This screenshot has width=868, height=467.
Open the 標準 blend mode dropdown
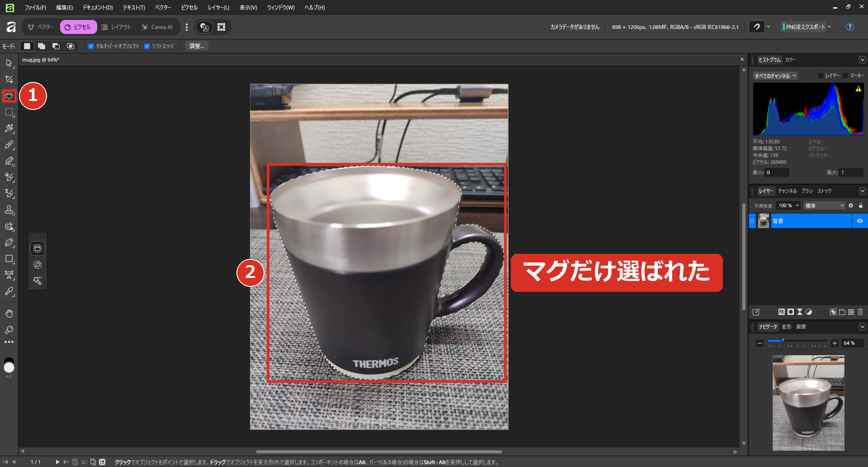(x=825, y=205)
